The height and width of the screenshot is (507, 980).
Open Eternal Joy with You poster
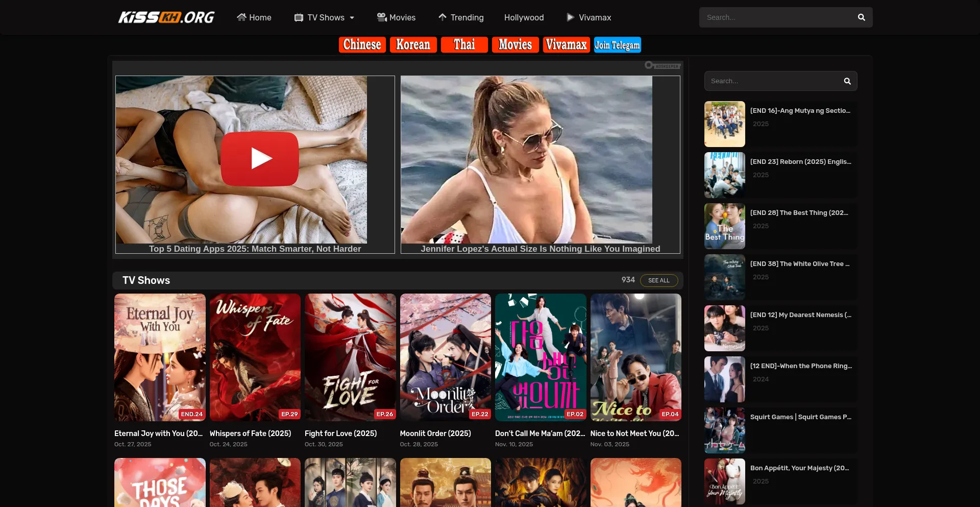click(x=160, y=357)
